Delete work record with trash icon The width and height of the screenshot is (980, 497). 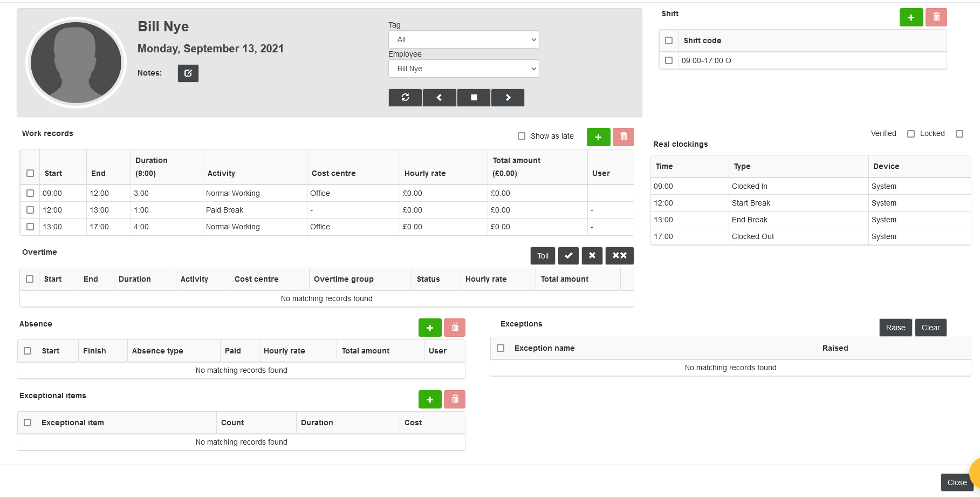(623, 137)
